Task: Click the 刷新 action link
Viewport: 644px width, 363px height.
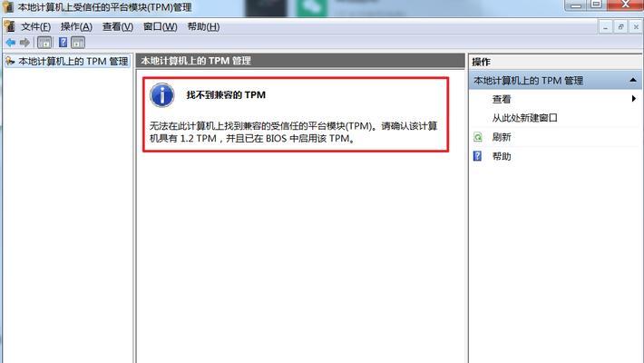Action: pos(502,137)
